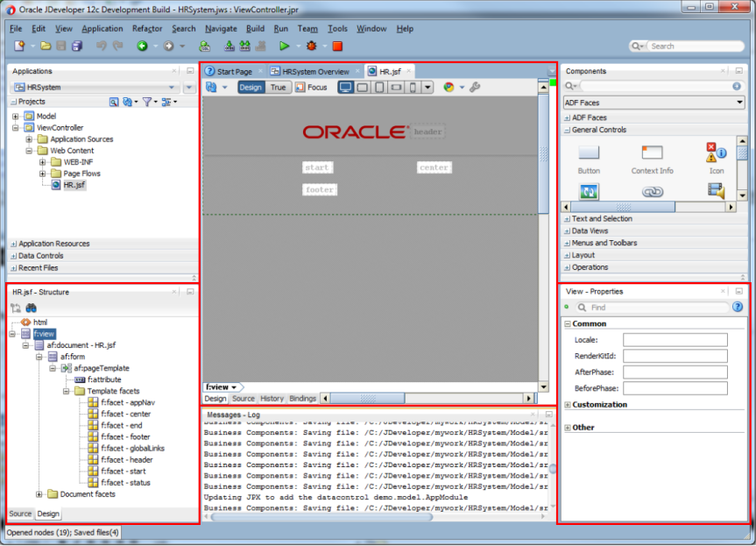This screenshot has height=546, width=756.
Task: Click the Rebuild project toolbar icon
Action: coord(245,46)
